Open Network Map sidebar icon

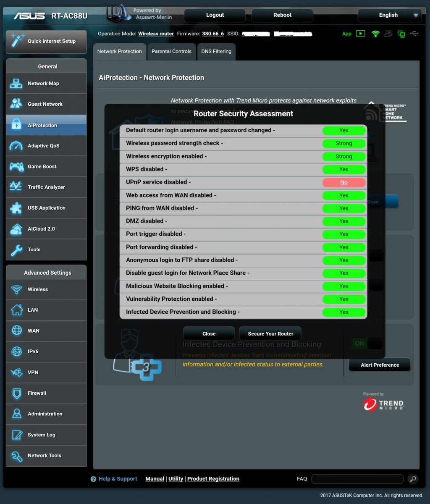coord(16,83)
